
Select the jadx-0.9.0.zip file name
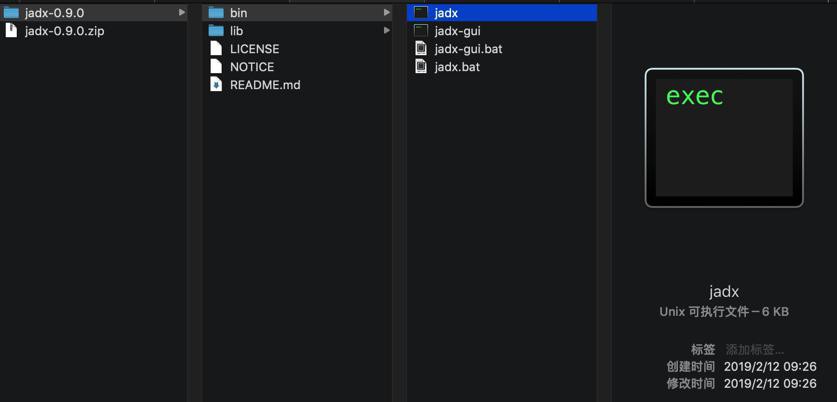pos(64,31)
